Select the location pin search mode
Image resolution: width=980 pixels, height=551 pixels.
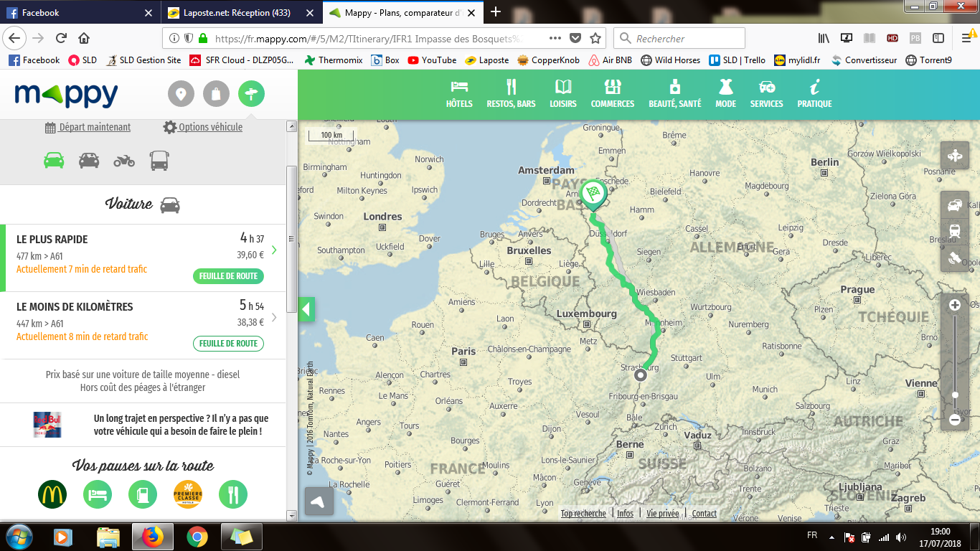pos(181,94)
